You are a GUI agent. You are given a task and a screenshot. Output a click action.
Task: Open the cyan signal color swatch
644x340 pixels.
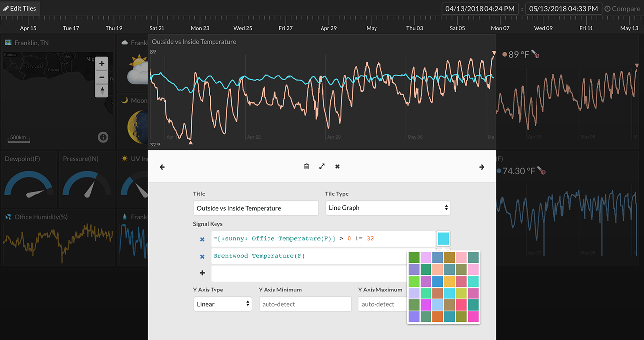point(443,239)
